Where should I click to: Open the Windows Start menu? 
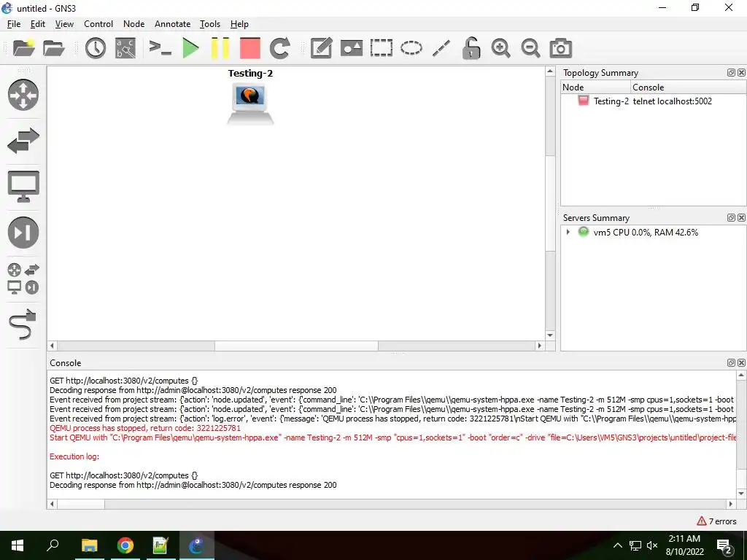(x=18, y=545)
